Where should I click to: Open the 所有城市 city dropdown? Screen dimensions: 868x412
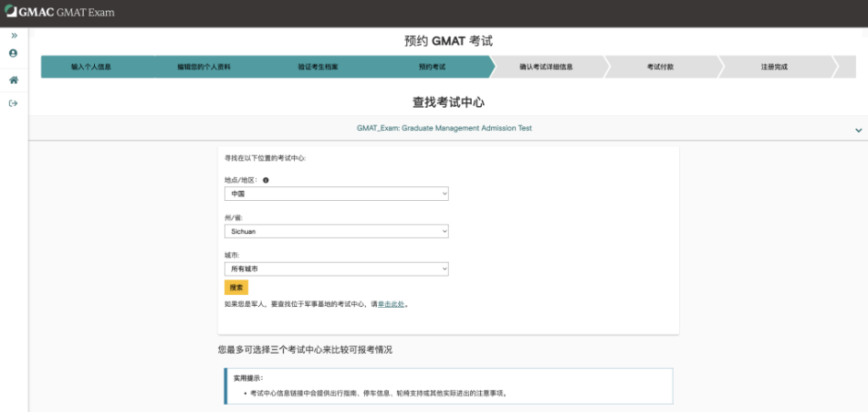(336, 268)
